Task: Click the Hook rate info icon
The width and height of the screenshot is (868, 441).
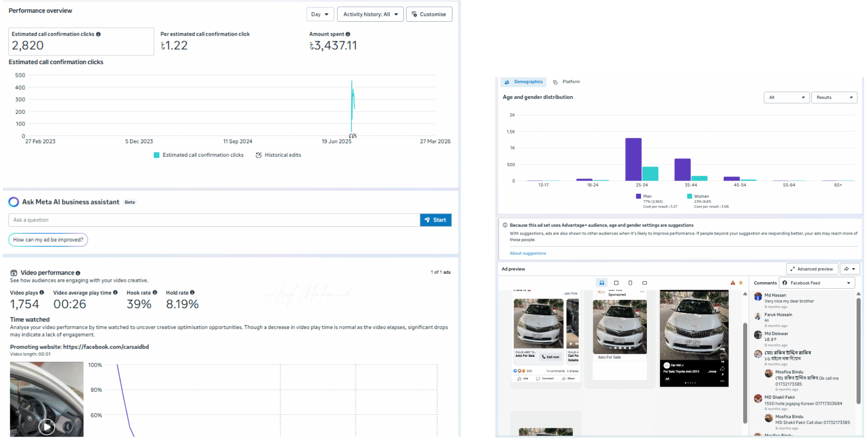Action: pyautogui.click(x=155, y=293)
